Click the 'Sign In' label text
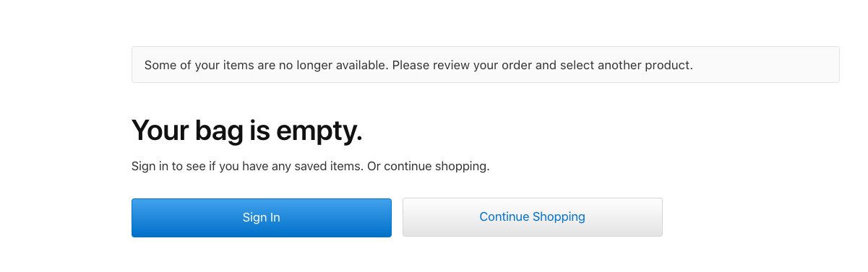 coord(261,217)
